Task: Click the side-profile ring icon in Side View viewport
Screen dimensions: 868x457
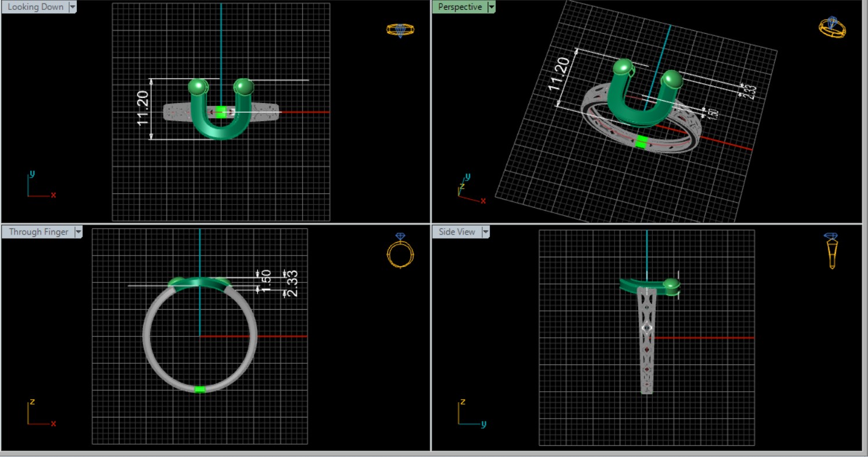Action: (x=831, y=250)
